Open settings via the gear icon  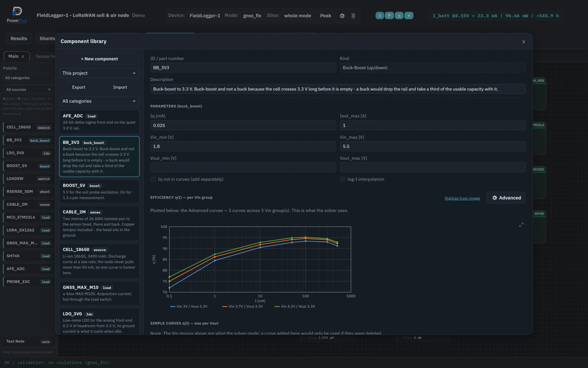[342, 16]
